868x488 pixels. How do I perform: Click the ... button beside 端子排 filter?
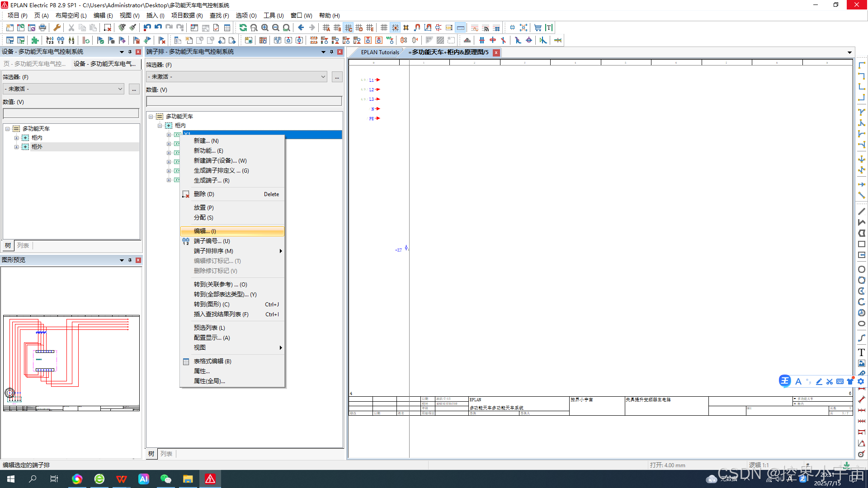337,77
